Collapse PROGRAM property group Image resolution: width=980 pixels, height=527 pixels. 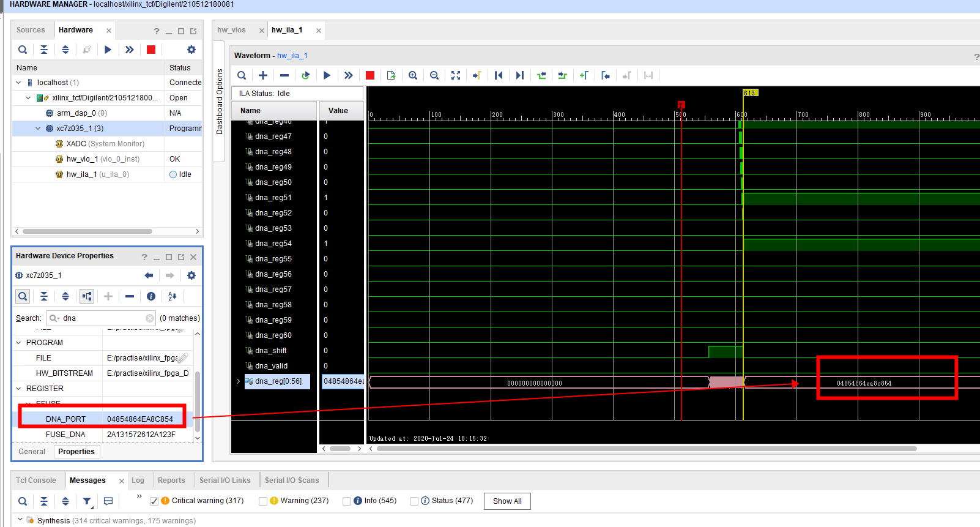tap(18, 343)
